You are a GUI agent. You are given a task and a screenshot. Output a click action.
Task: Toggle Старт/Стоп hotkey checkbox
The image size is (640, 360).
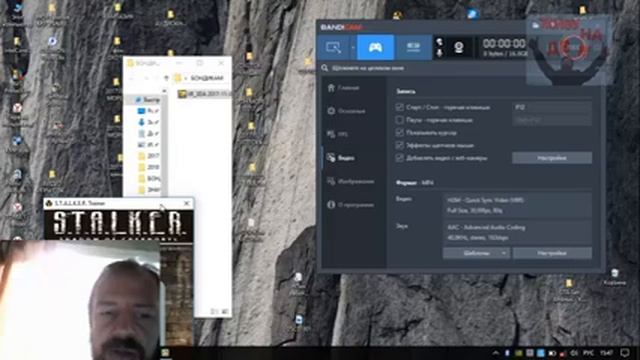(x=400, y=107)
